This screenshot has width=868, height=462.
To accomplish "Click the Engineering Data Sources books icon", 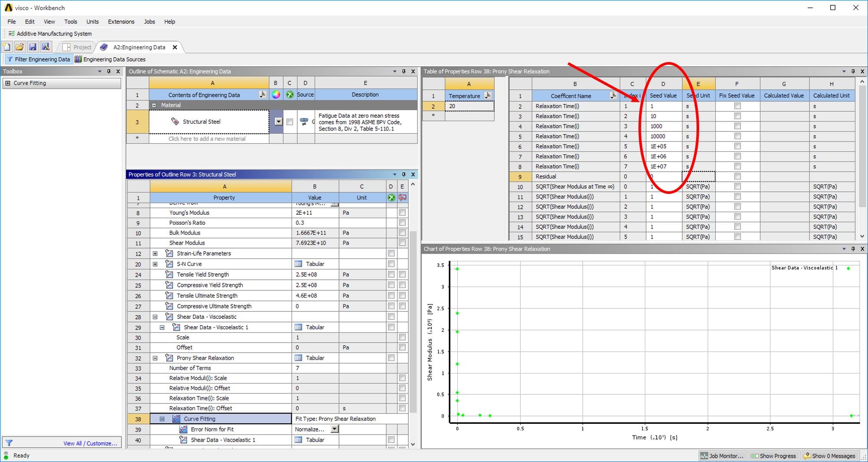I will coord(78,59).
